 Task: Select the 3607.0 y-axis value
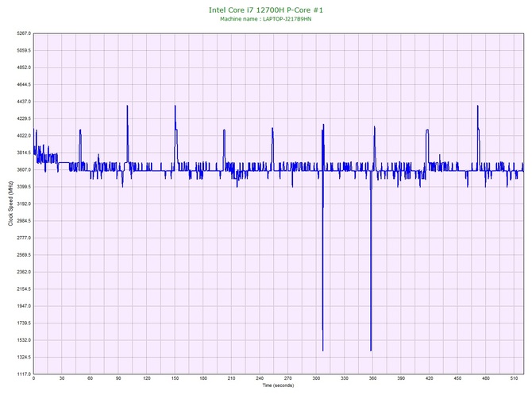point(24,169)
